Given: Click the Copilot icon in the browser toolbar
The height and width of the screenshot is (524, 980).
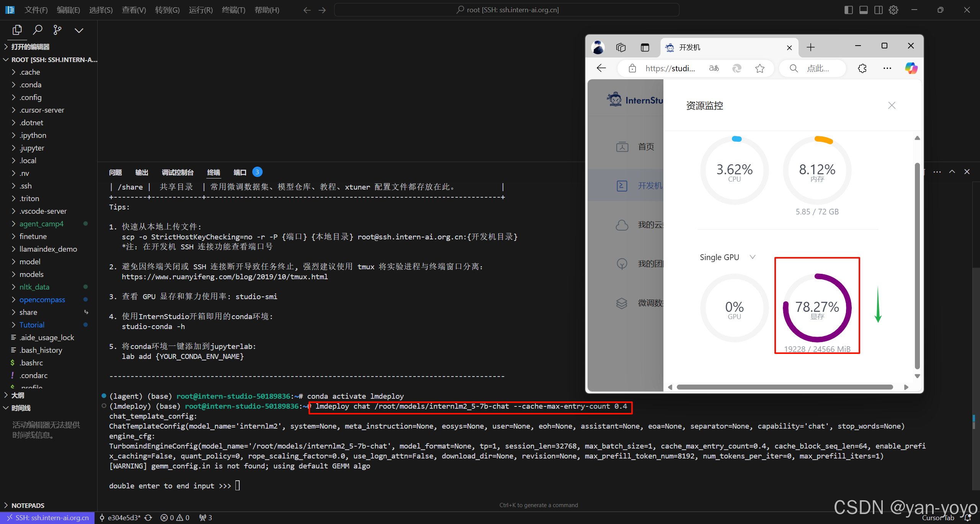Looking at the screenshot, I should (x=911, y=68).
